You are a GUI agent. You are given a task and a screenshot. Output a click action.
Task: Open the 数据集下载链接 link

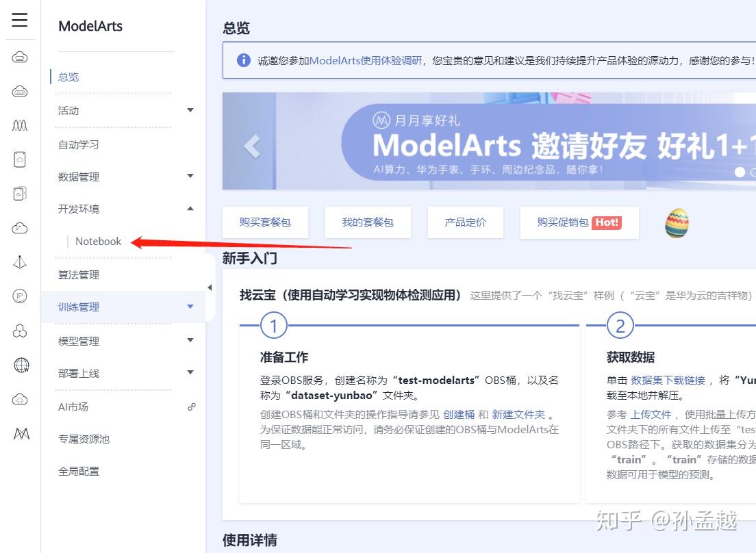pos(668,380)
